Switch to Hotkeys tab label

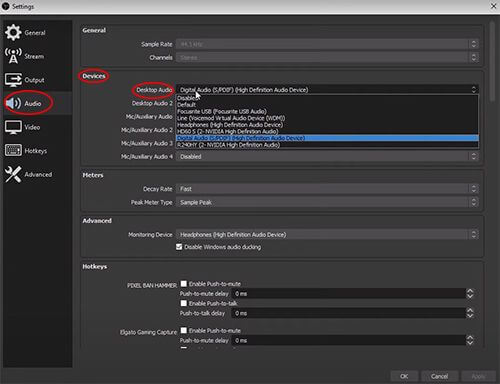36,151
